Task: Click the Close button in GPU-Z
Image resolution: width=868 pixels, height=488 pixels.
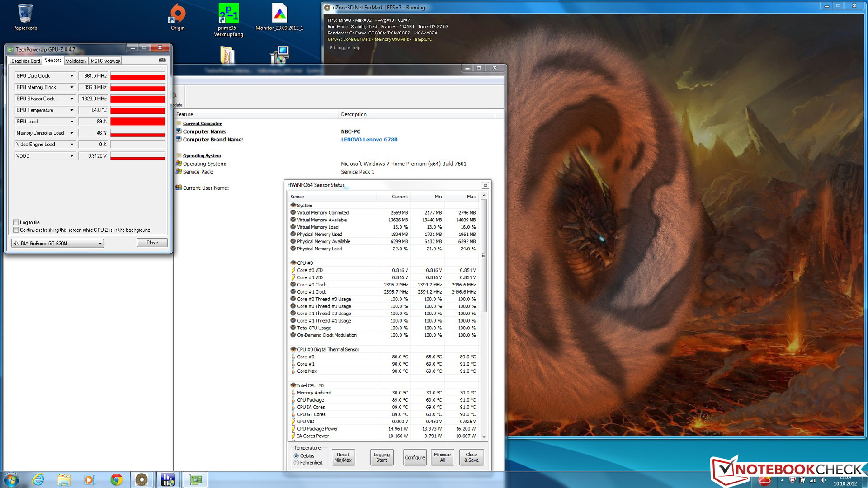Action: tap(152, 243)
